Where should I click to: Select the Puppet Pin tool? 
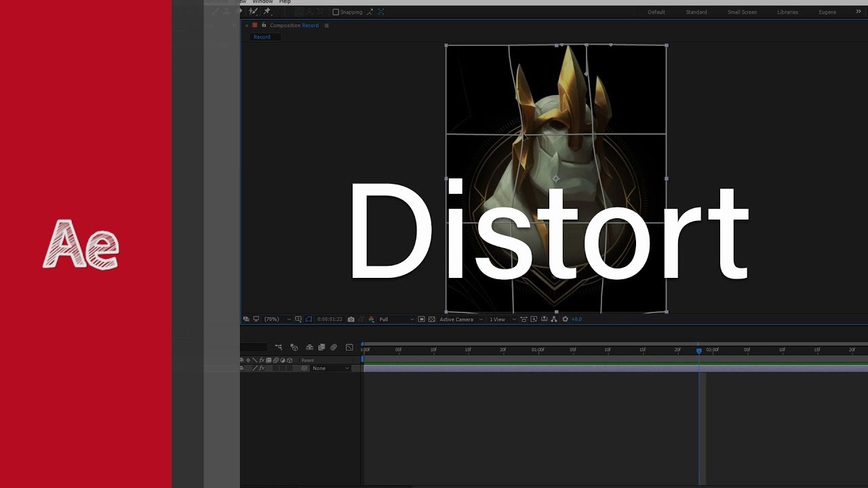(267, 11)
